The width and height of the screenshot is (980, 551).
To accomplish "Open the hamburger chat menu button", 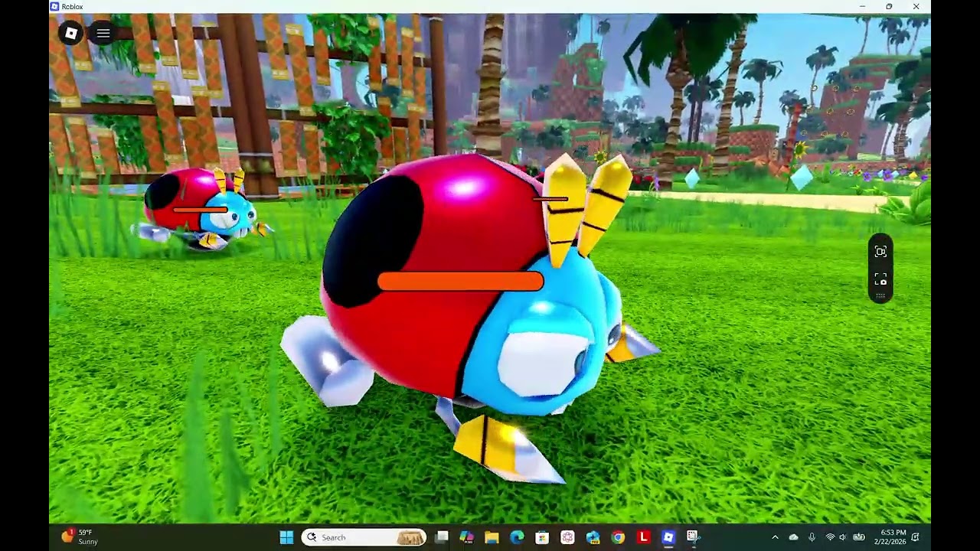I will click(103, 33).
